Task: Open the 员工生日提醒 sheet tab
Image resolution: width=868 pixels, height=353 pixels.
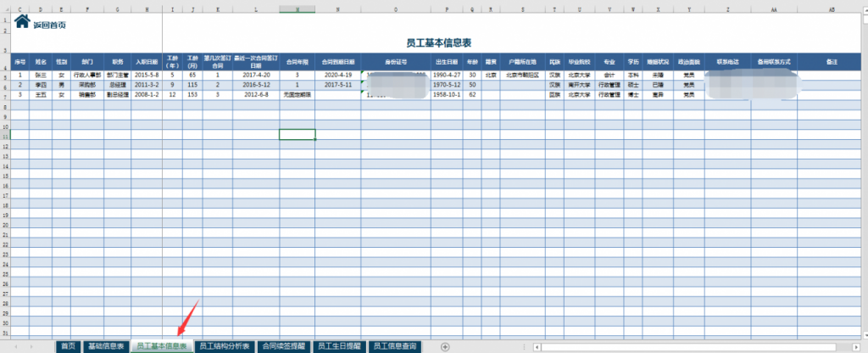Action: 339,346
